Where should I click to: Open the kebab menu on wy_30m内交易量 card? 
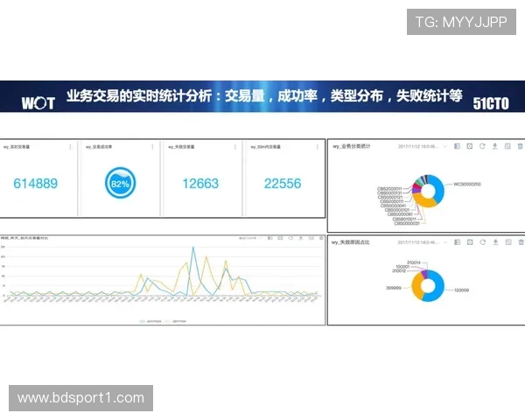(318, 147)
